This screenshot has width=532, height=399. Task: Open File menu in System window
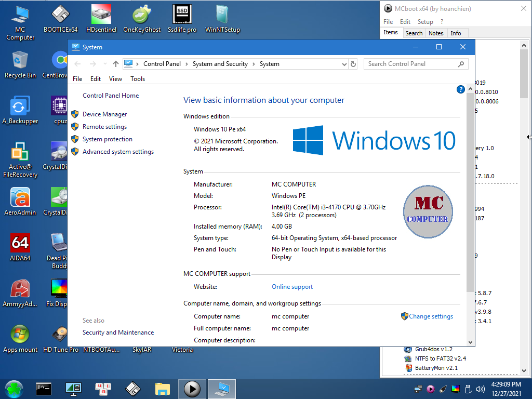tap(77, 79)
